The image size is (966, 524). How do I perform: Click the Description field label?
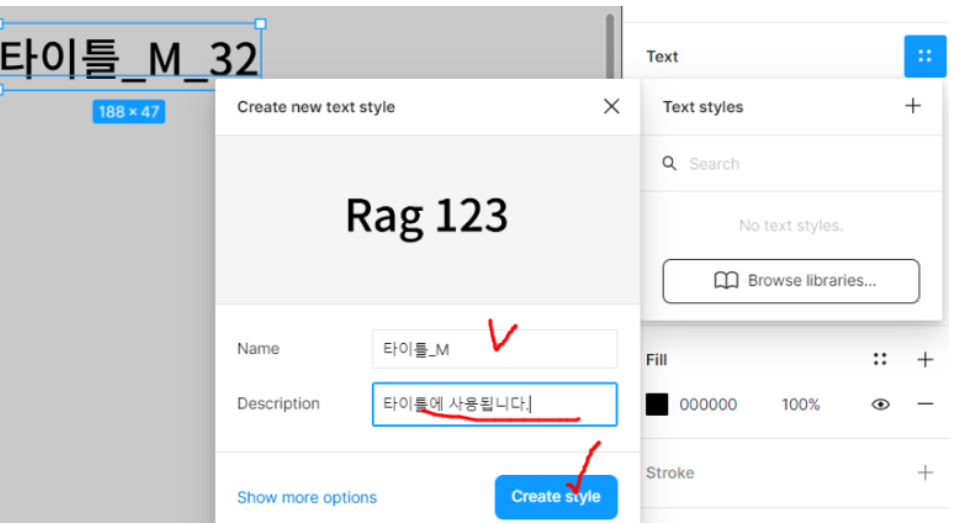point(278,403)
